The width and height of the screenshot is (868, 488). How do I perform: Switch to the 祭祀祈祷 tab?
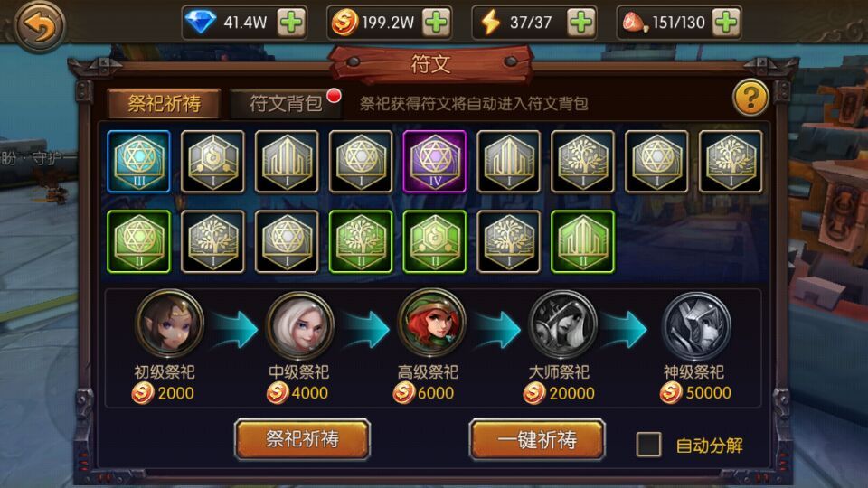point(165,103)
